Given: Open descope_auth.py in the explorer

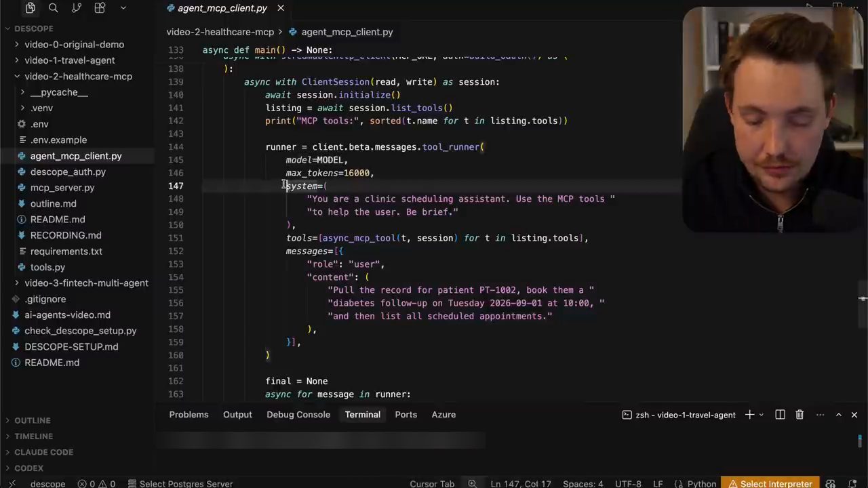Looking at the screenshot, I should pyautogui.click(x=68, y=171).
